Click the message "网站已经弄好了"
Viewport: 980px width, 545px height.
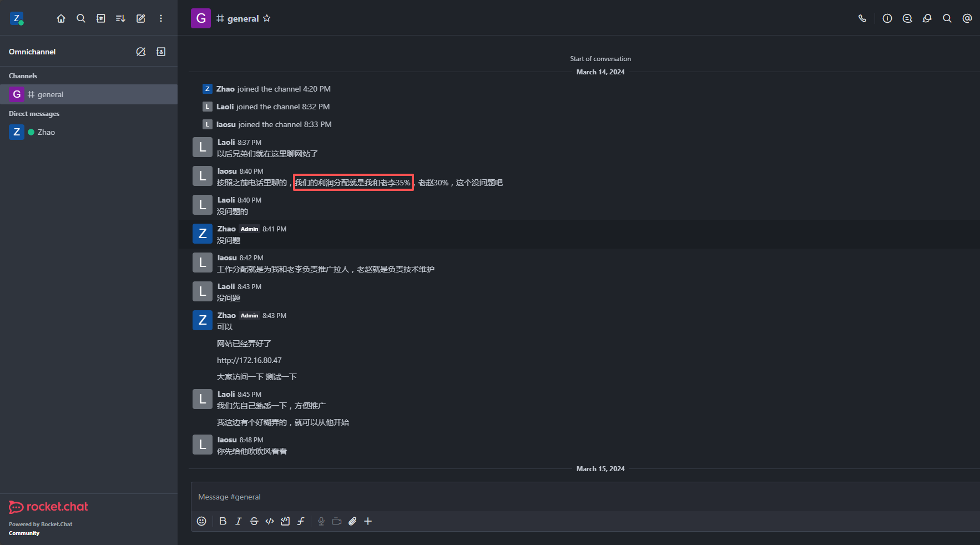[x=244, y=344]
